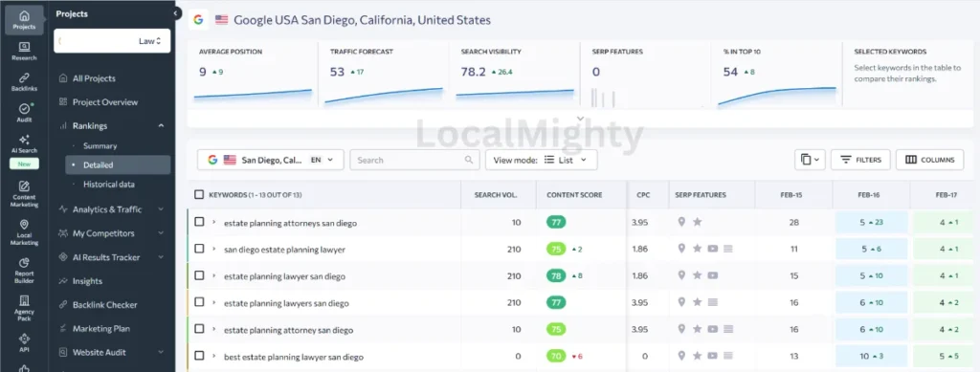Click video SERP icon for estate planning lawyer san diego
980x372 pixels.
712,275
